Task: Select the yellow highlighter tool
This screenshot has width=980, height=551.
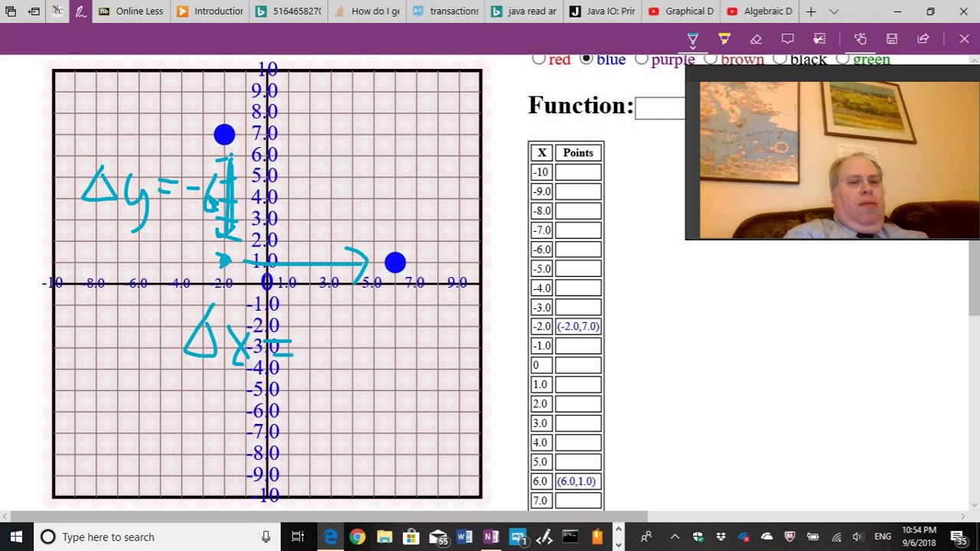Action: [x=724, y=39]
